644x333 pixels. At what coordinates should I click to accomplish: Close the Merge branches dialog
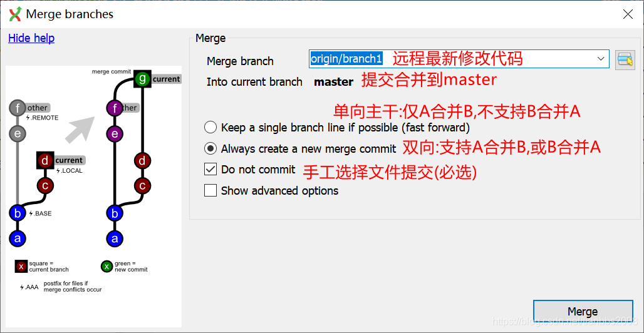click(x=628, y=14)
